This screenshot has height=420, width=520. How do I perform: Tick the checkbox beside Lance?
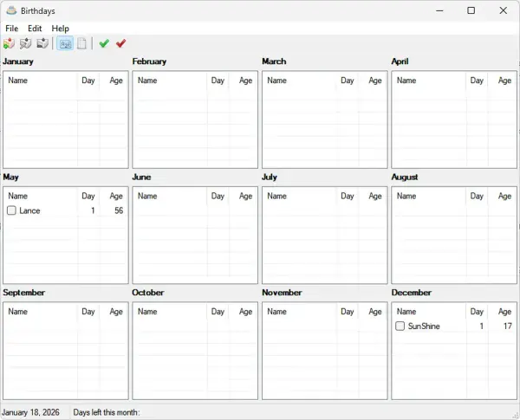tap(11, 210)
